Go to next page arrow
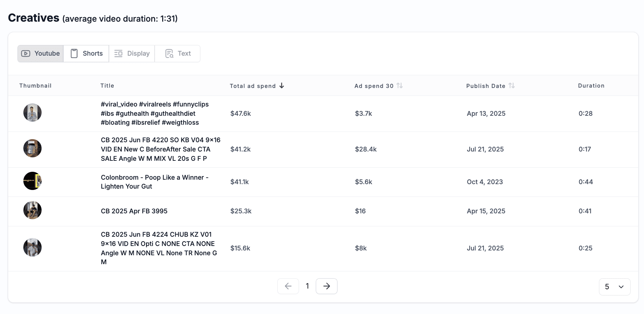The image size is (644, 314). coord(326,286)
